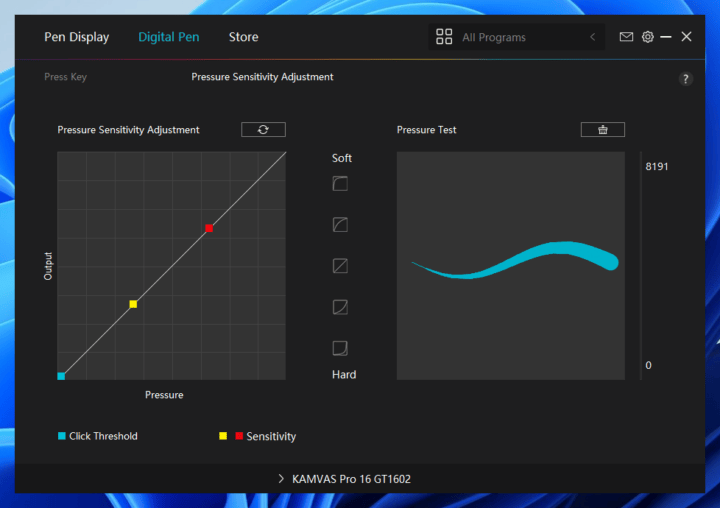This screenshot has width=720, height=508.
Task: Reset the pressure sensitivity curve
Action: tap(263, 130)
